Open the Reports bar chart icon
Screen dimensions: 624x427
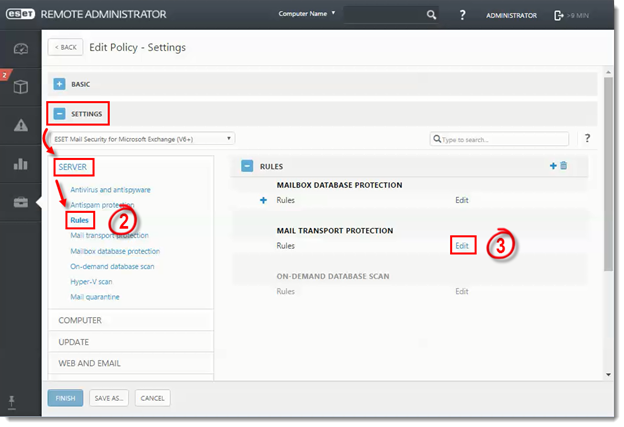tap(21, 164)
